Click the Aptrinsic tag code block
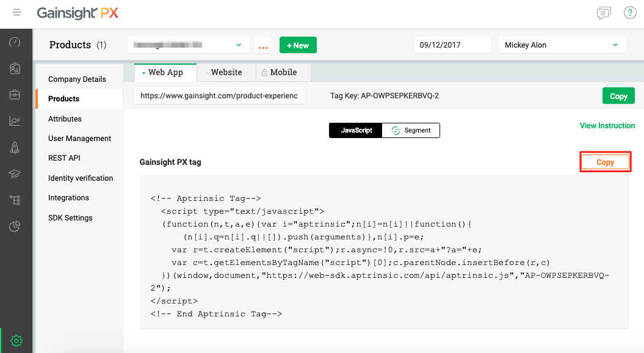This screenshot has height=353, width=644. (384, 252)
